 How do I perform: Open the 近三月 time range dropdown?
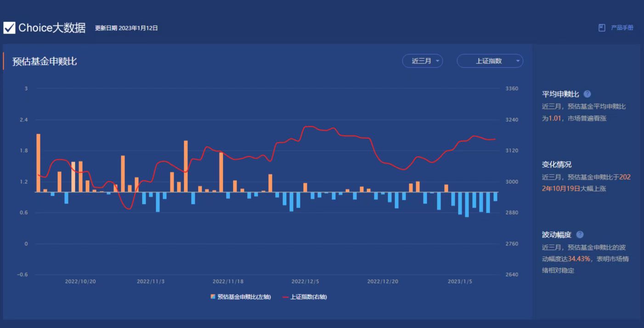423,61
